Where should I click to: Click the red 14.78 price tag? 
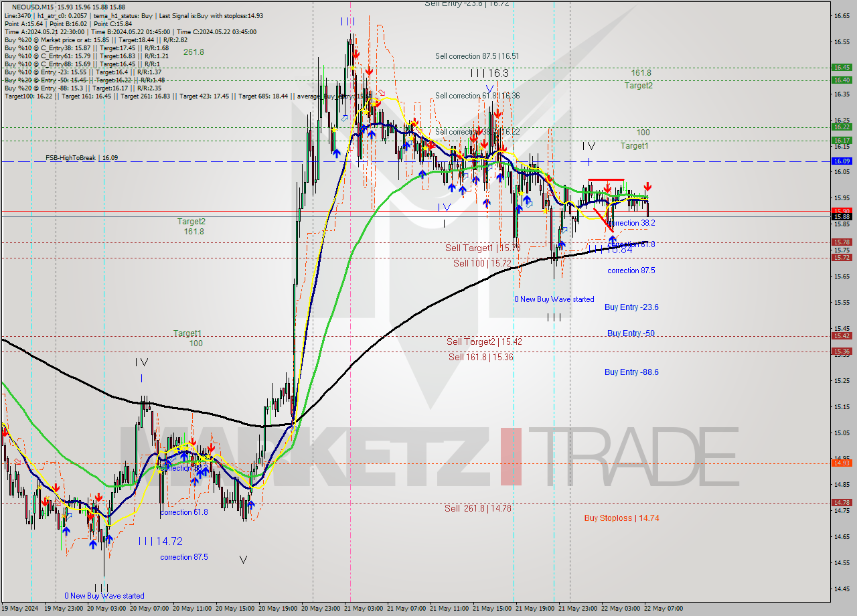(842, 502)
